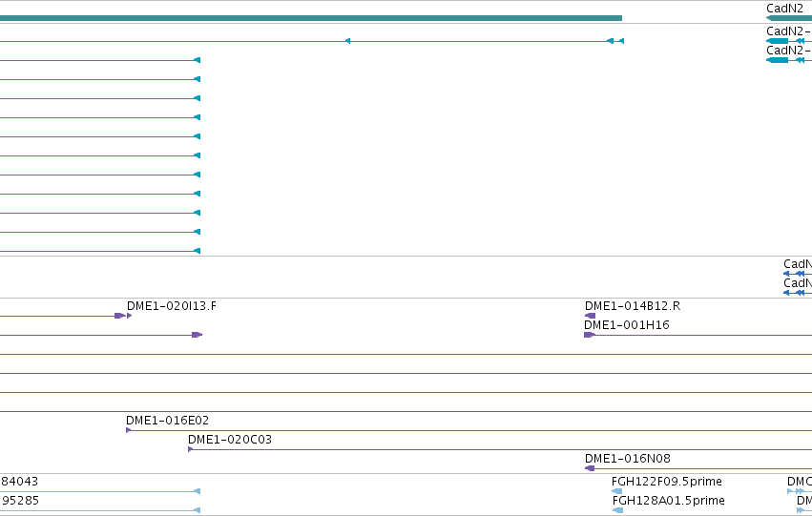This screenshot has width=812, height=516.
Task: Click the purple start block of DME1-001H16
Action: click(x=590, y=335)
